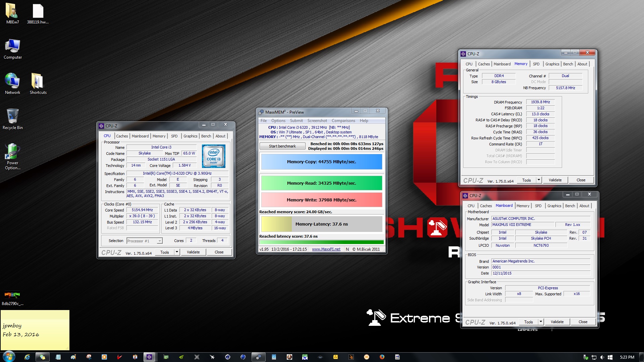Click Core Speed value 5154.94 MHz
The image size is (644, 362).
pos(142,210)
